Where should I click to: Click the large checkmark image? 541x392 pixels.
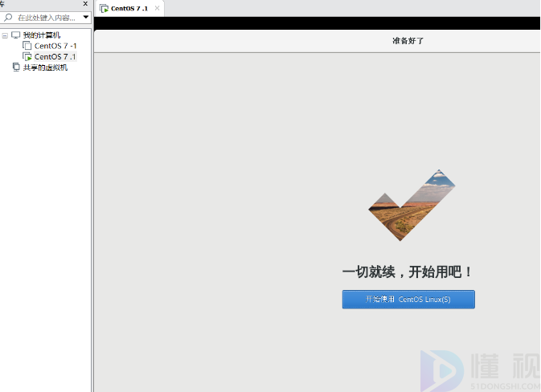(x=411, y=205)
